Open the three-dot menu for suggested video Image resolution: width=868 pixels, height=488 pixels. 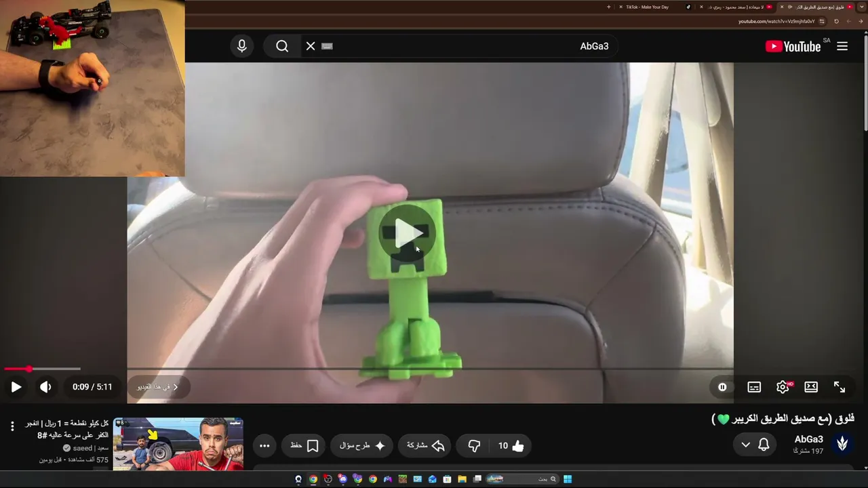coord(12,426)
